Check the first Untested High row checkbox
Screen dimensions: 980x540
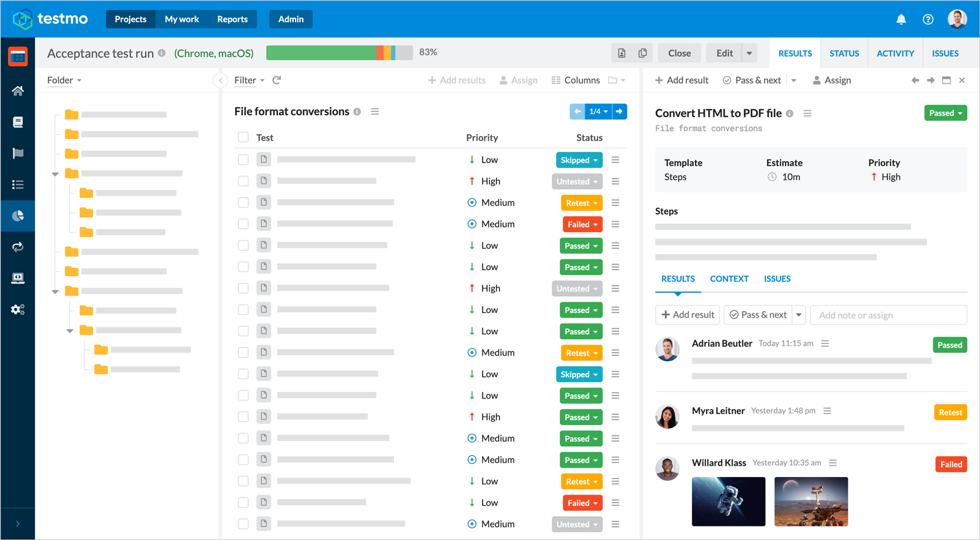(243, 181)
